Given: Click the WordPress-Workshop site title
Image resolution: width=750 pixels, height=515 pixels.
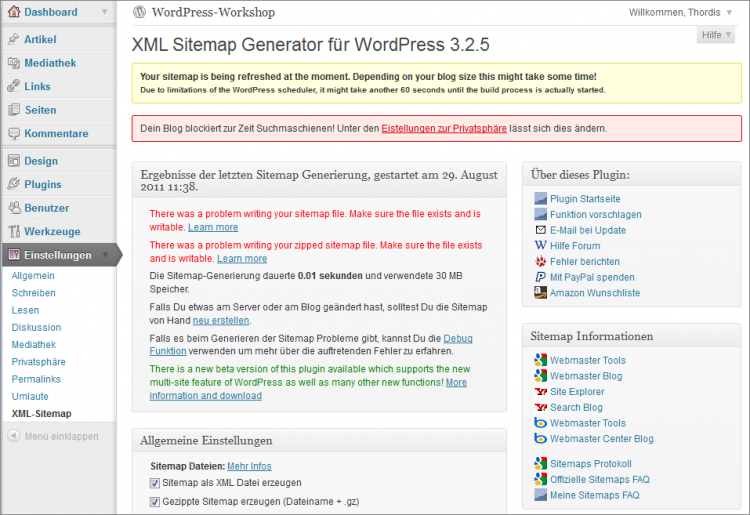Looking at the screenshot, I should click(212, 13).
